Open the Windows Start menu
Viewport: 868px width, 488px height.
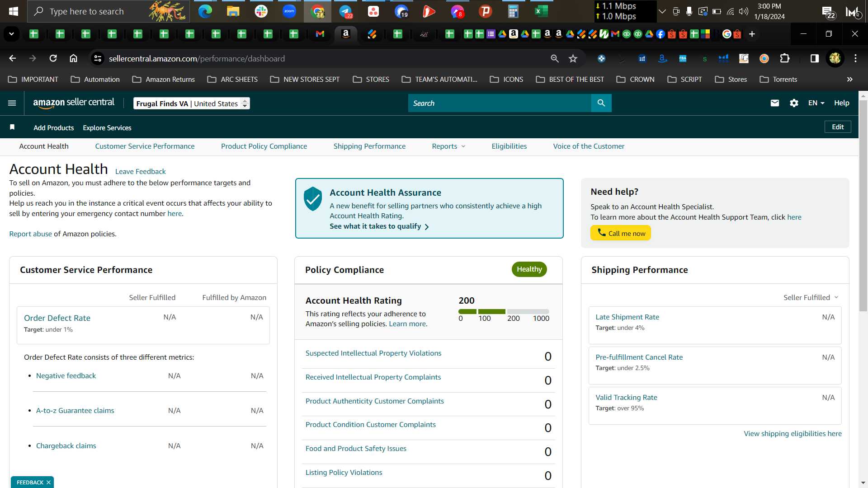point(14,11)
